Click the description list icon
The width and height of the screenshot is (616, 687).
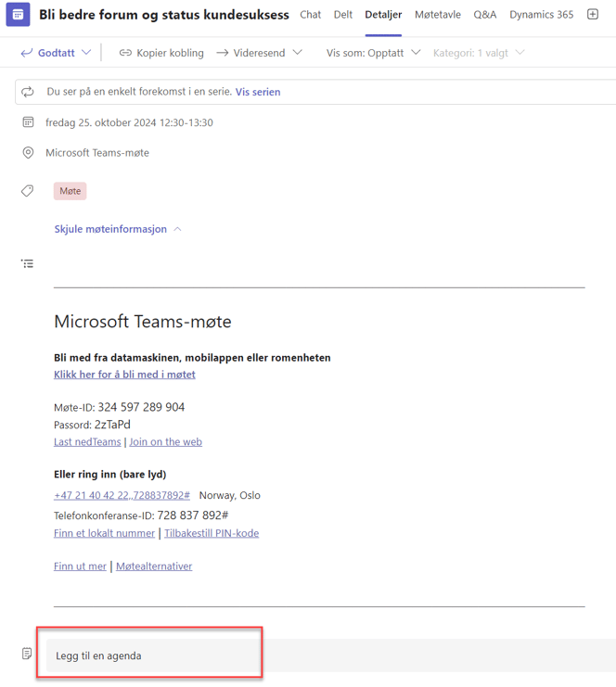pyautogui.click(x=27, y=263)
